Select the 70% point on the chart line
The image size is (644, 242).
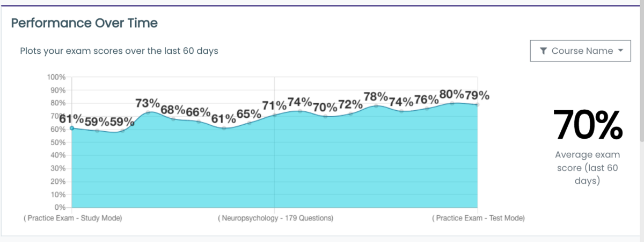tap(325, 116)
